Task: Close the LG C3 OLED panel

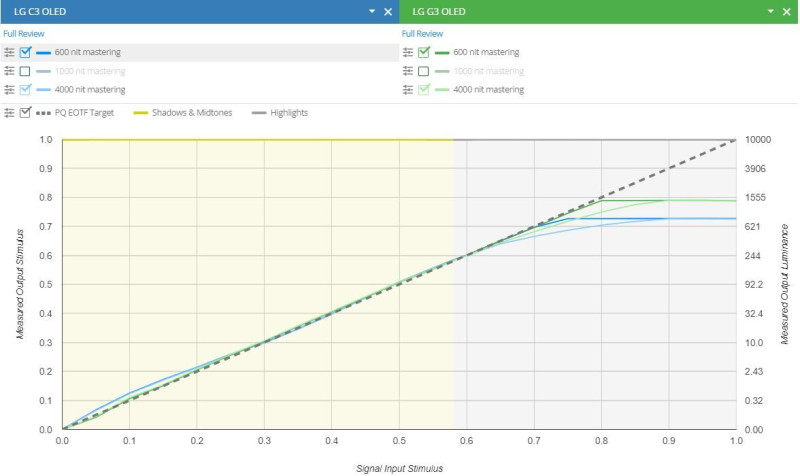Action: pyautogui.click(x=388, y=12)
